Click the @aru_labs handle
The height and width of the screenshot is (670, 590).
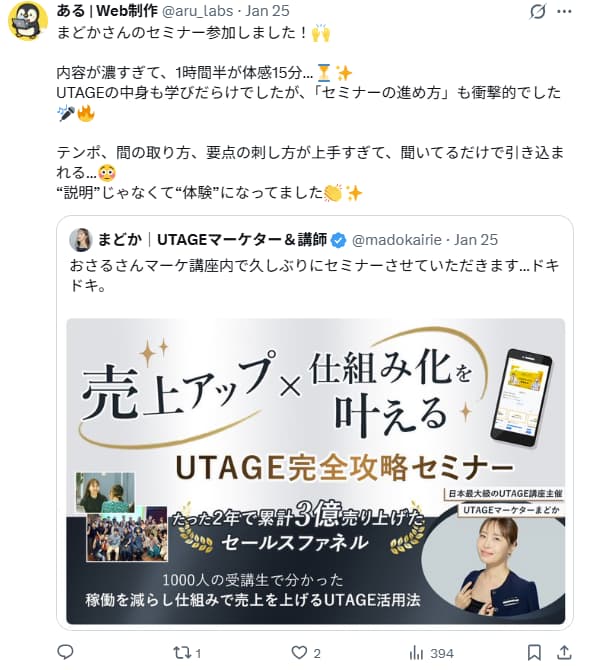198,11
